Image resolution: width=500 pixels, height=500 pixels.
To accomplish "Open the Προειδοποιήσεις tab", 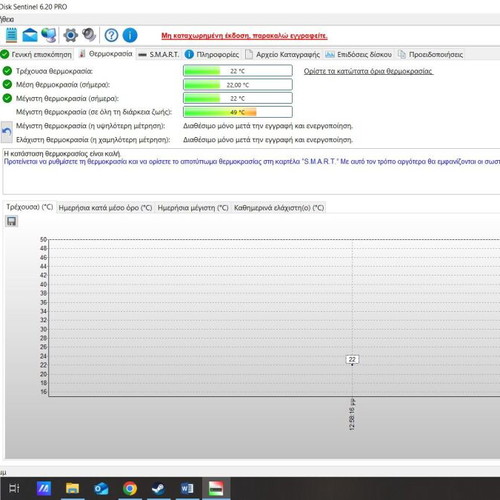I will [430, 54].
